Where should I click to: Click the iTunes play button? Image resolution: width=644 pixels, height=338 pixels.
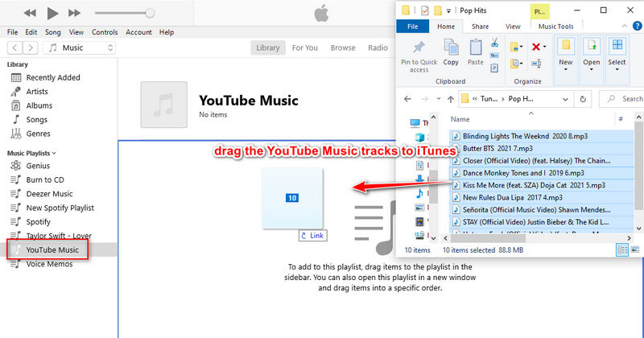[52, 13]
